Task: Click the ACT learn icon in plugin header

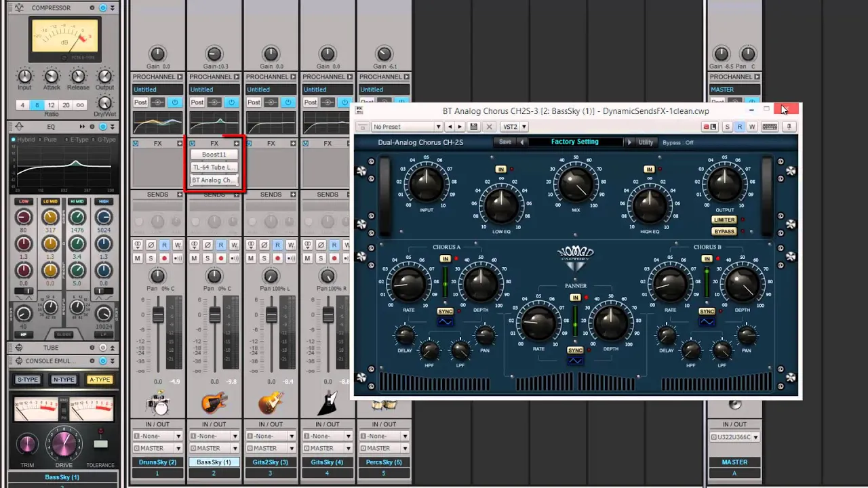Action: tap(710, 127)
